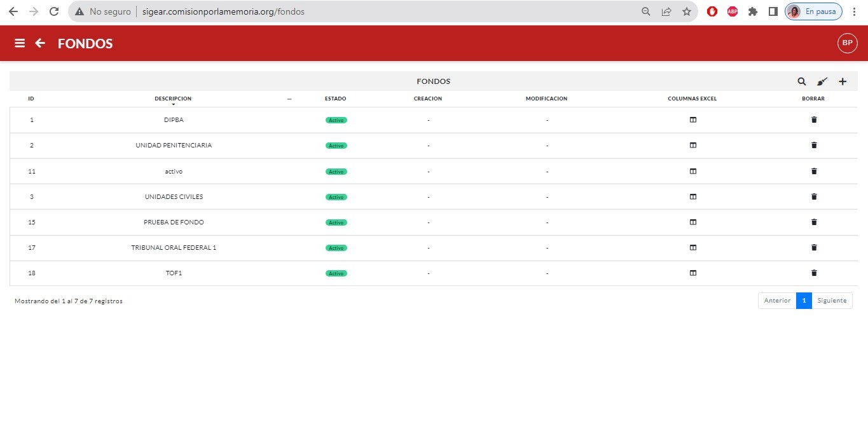Image resolution: width=868 pixels, height=438 pixels.
Task: Toggle the Activo status badge for DIPBA
Action: 336,120
